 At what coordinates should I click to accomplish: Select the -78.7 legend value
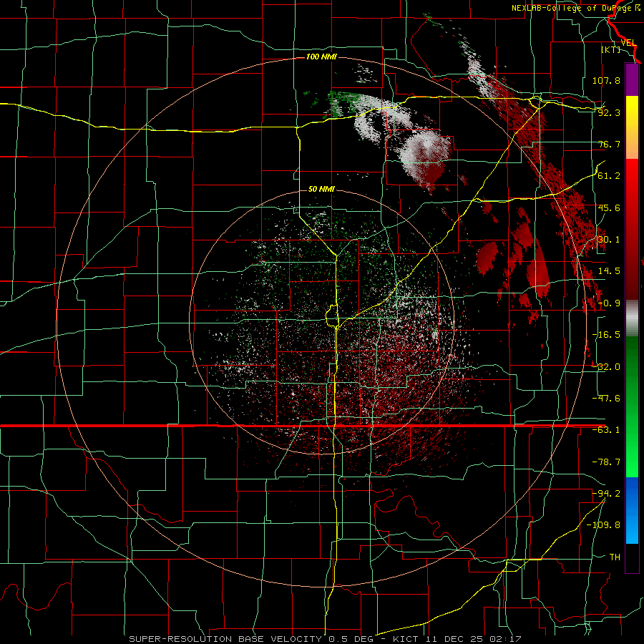(606, 462)
